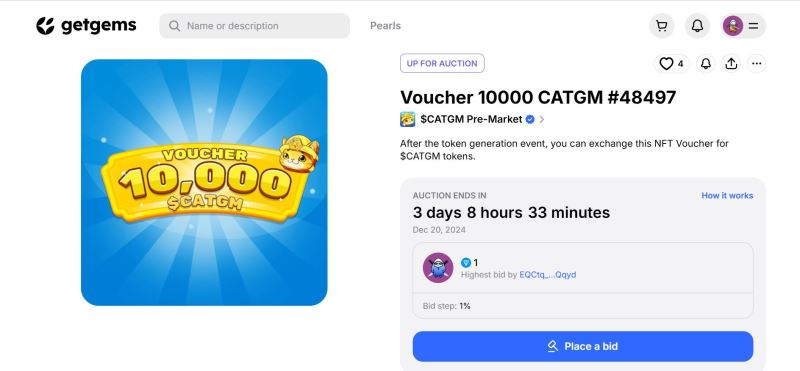Focus the Name or description search field
The width and height of the screenshot is (800, 371).
coord(254,26)
